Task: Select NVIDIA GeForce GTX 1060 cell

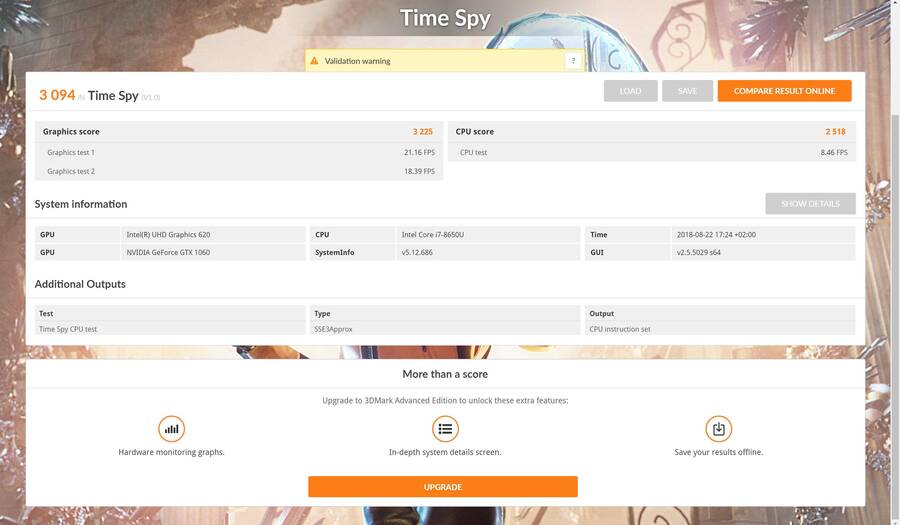Action: point(213,252)
